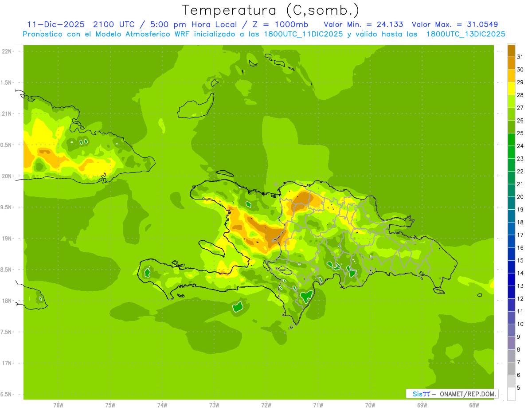Click the "ONAMET/REP.DOM." credit label

(x=468, y=394)
